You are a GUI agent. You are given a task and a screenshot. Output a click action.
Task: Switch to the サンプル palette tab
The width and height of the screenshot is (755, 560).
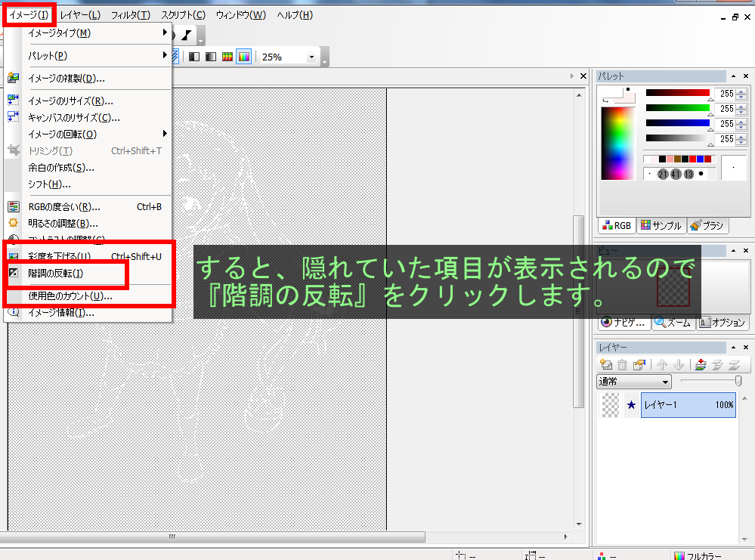point(661,225)
